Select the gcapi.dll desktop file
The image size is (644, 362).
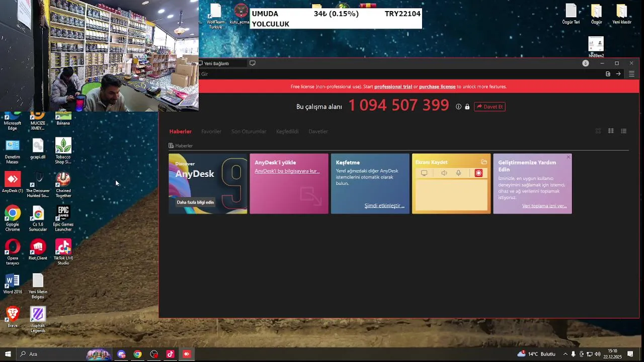38,149
